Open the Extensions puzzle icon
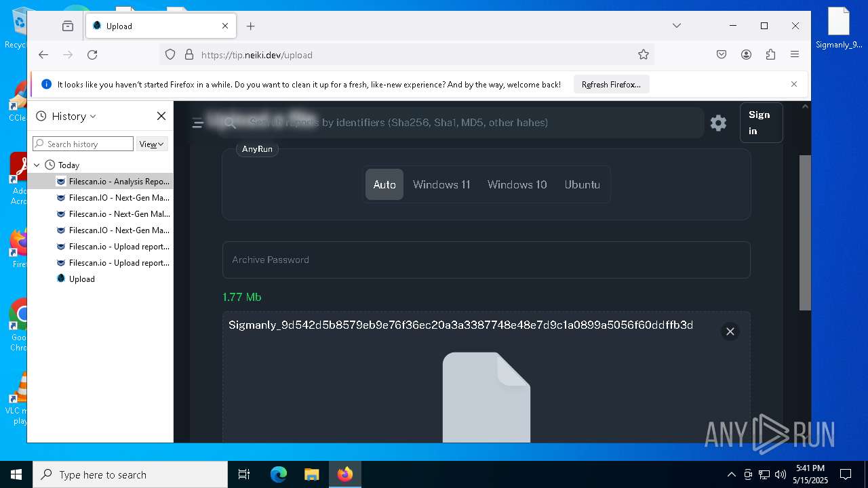 click(770, 55)
